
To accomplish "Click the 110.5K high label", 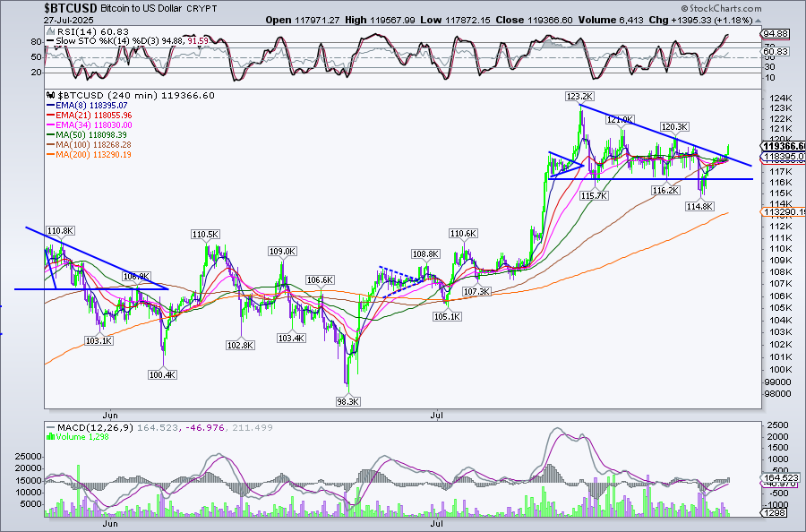I will tap(206, 235).
